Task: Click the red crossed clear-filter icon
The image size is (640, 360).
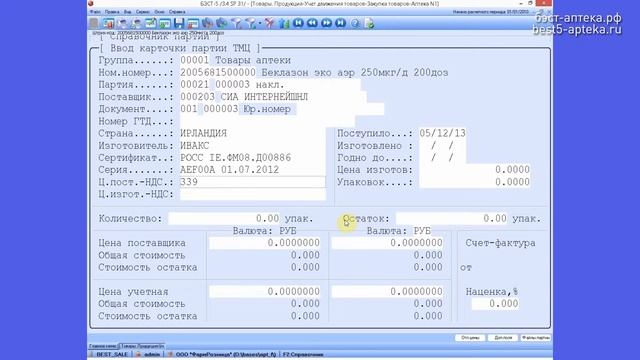Action: pos(269,23)
